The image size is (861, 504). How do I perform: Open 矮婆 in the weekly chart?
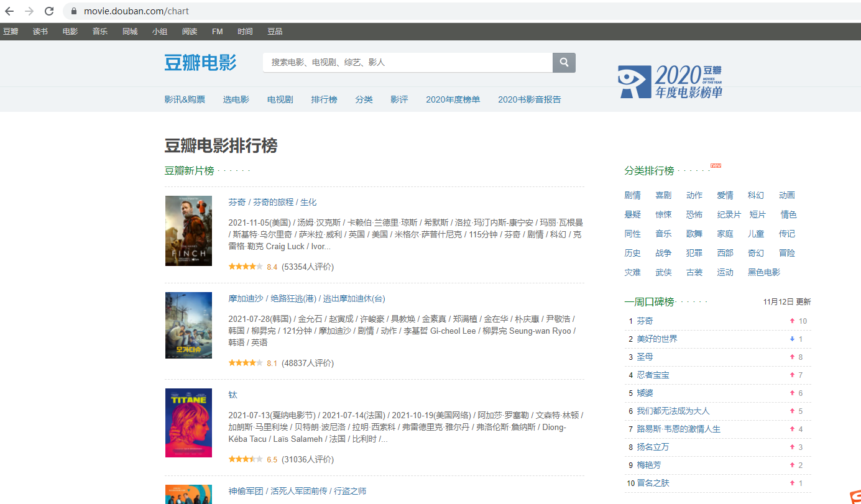(645, 393)
